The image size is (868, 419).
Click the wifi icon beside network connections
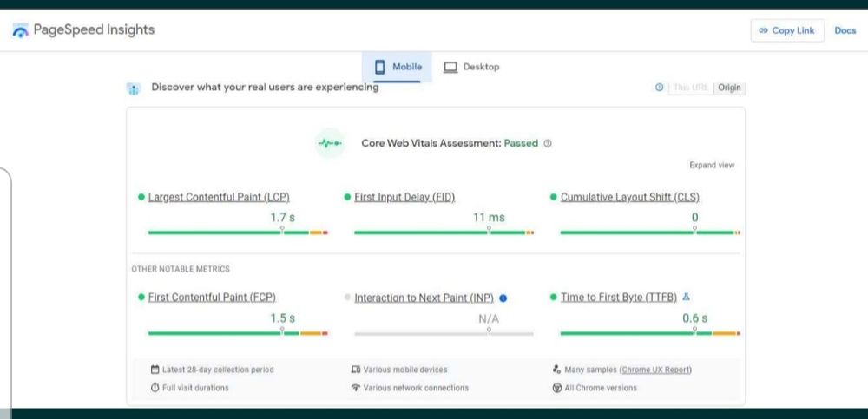click(x=356, y=388)
